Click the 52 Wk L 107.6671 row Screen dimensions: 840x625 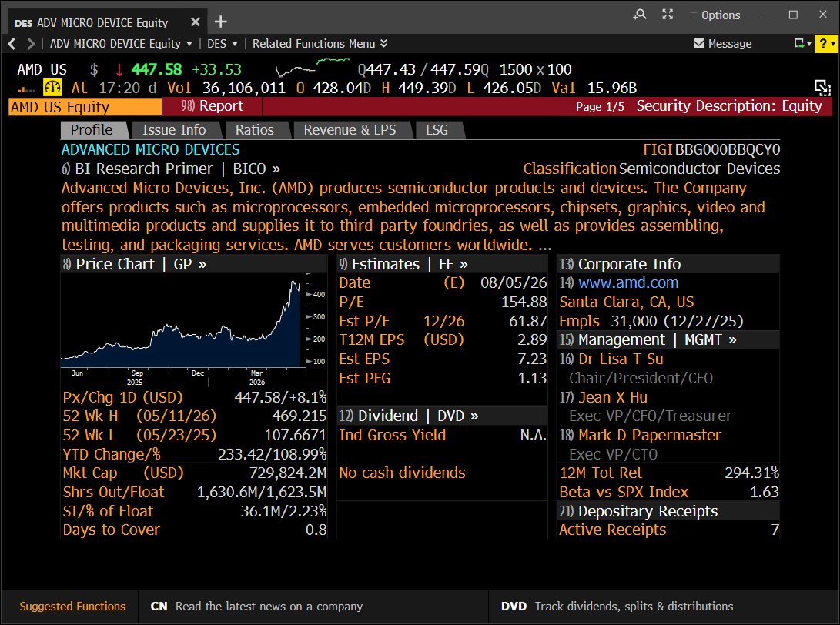tap(195, 435)
